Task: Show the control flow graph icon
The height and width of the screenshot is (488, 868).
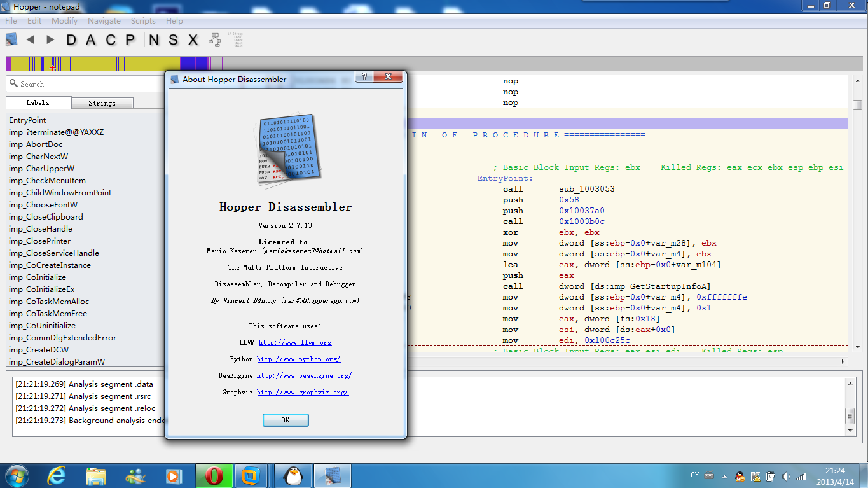Action: point(216,40)
